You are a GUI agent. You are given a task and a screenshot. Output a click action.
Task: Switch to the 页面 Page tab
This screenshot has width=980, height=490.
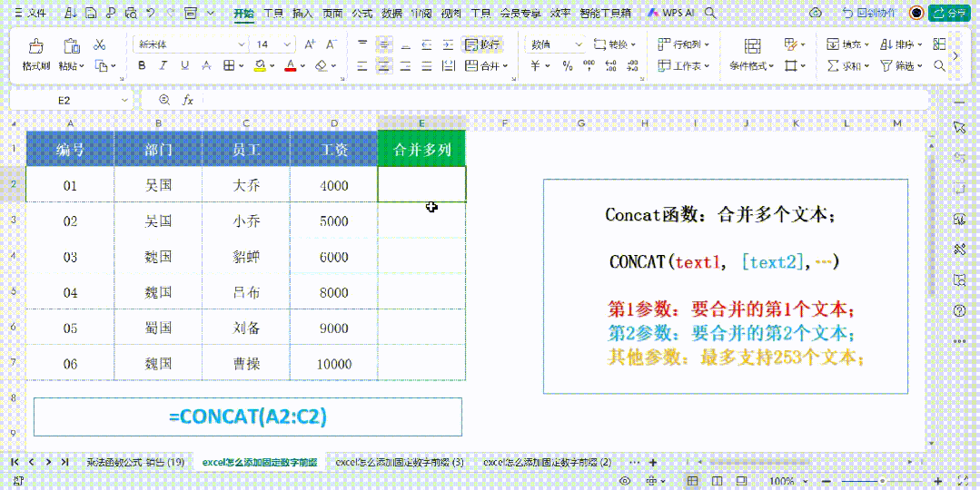pyautogui.click(x=332, y=13)
